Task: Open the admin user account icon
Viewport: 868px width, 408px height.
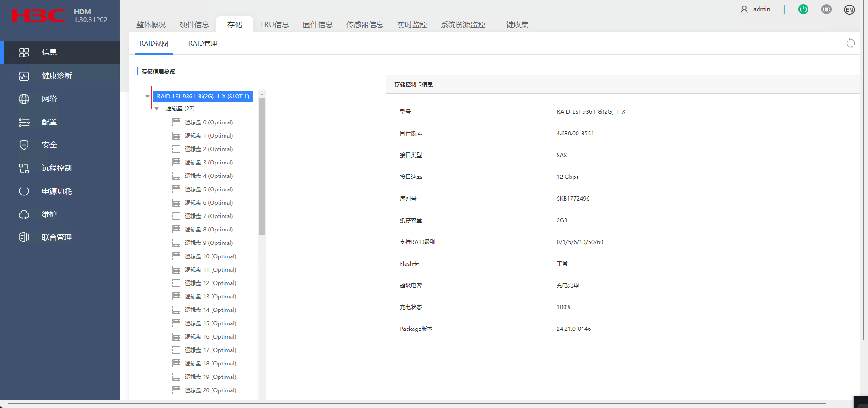Action: [744, 9]
